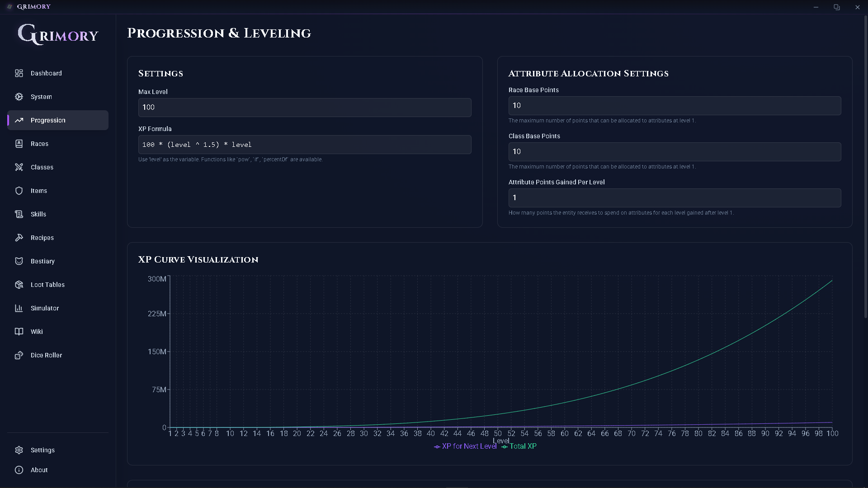Screen dimensions: 868x488
Task: Click the Items shield icon
Action: [19, 191]
